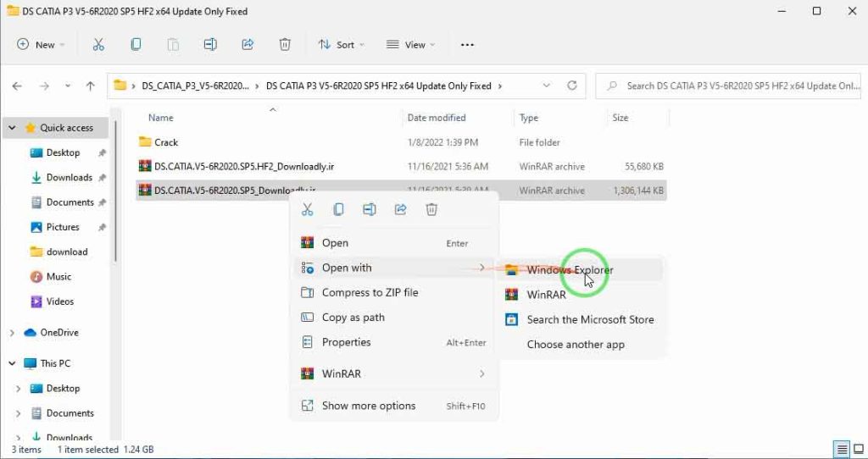868x459 pixels.
Task: Collapse the This PC tree node
Action: [12, 363]
